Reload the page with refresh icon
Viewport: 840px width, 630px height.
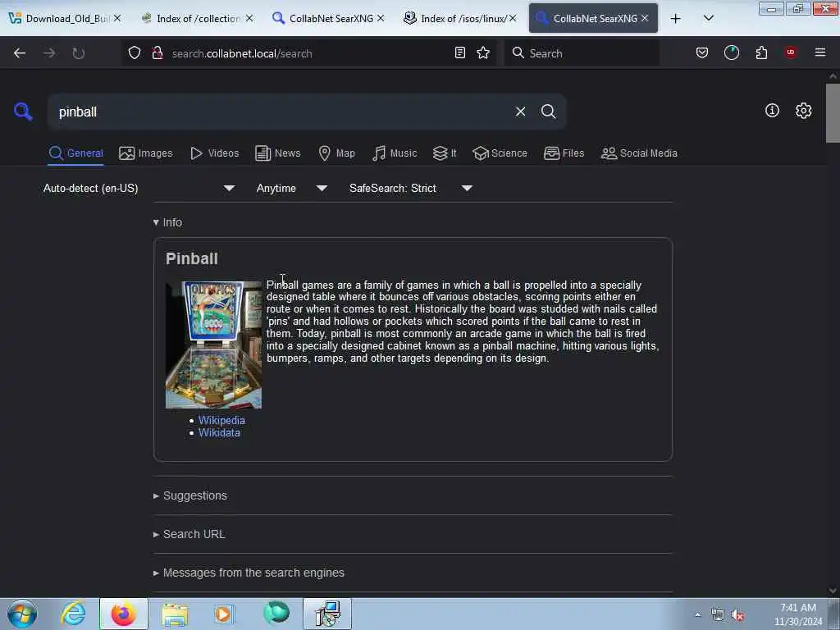click(79, 53)
